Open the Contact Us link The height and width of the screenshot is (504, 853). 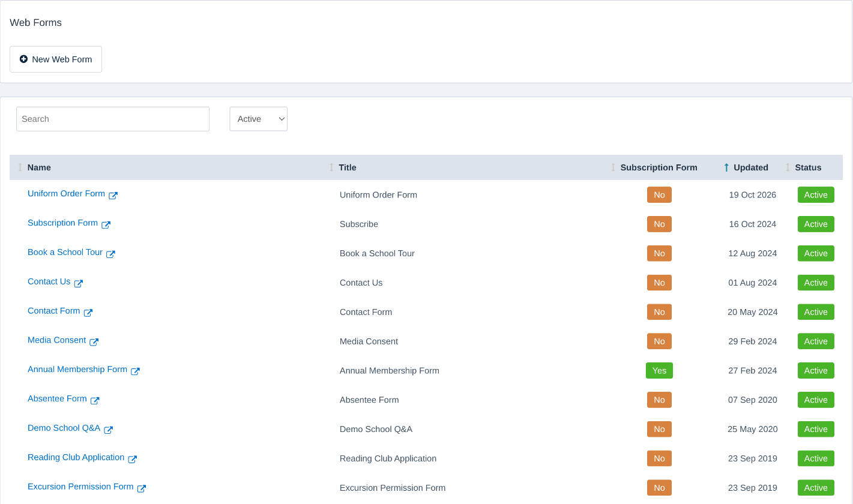click(49, 282)
